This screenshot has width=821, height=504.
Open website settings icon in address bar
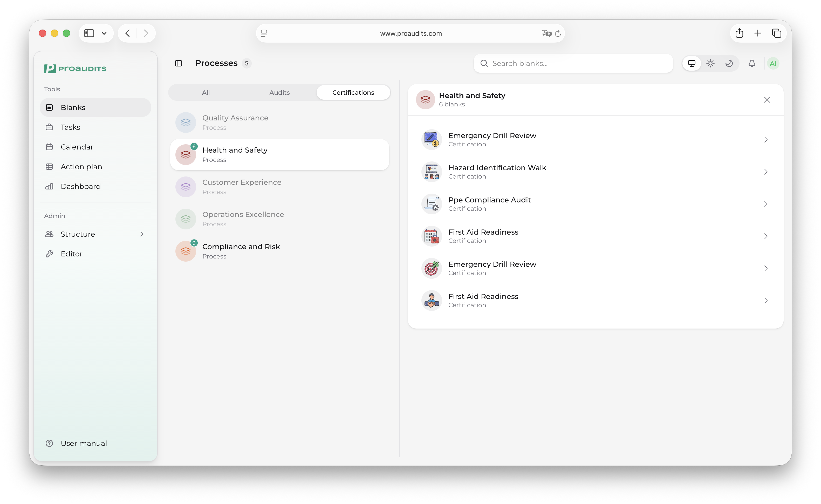[264, 33]
